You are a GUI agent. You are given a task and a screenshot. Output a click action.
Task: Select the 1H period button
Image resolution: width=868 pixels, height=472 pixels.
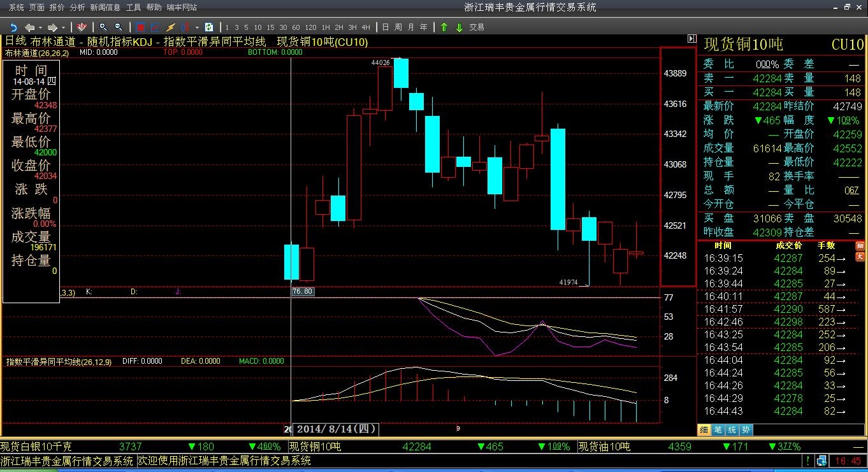pos(326,27)
